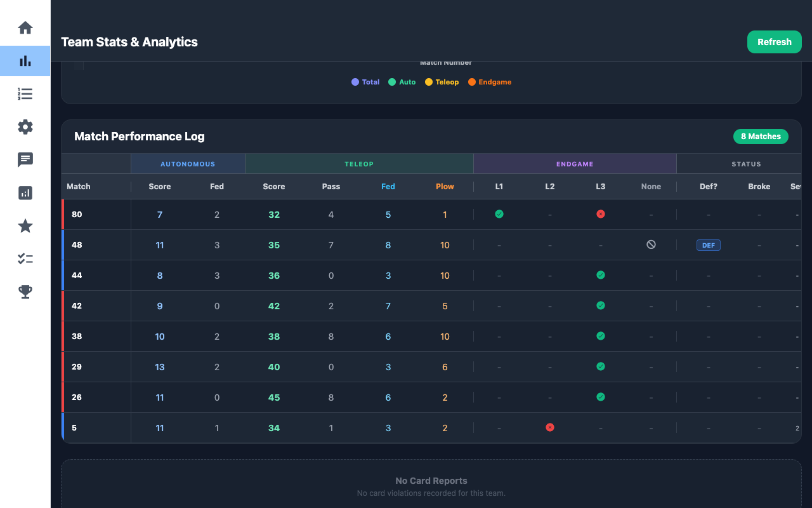The height and width of the screenshot is (508, 812).
Task: Select the Teleop column group header
Action: click(359, 164)
